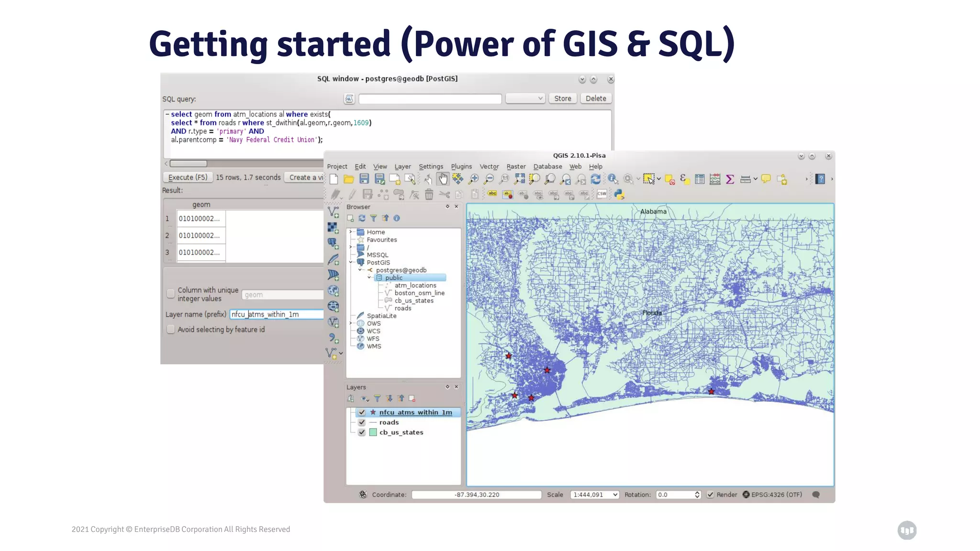Click Filter Browser funnel icon
Image resolution: width=980 pixels, height=551 pixels.
(x=373, y=218)
